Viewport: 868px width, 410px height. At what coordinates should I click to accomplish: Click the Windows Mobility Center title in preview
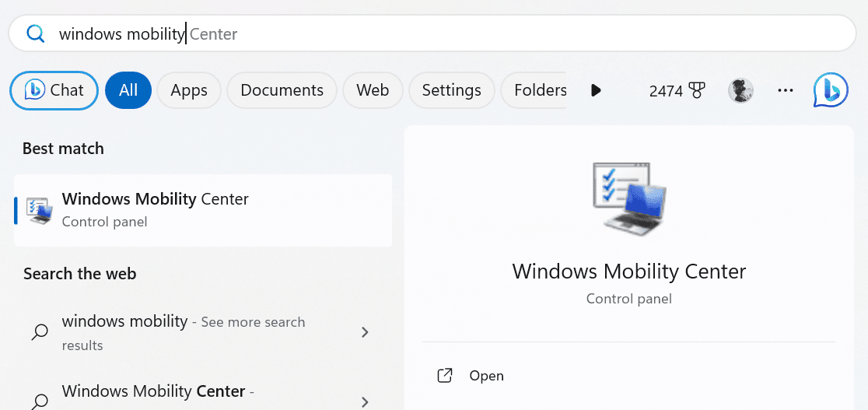[629, 272]
